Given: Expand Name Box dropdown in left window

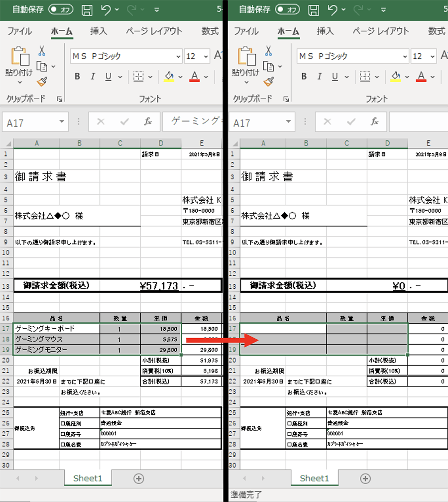Looking at the screenshot, I should coord(62,122).
